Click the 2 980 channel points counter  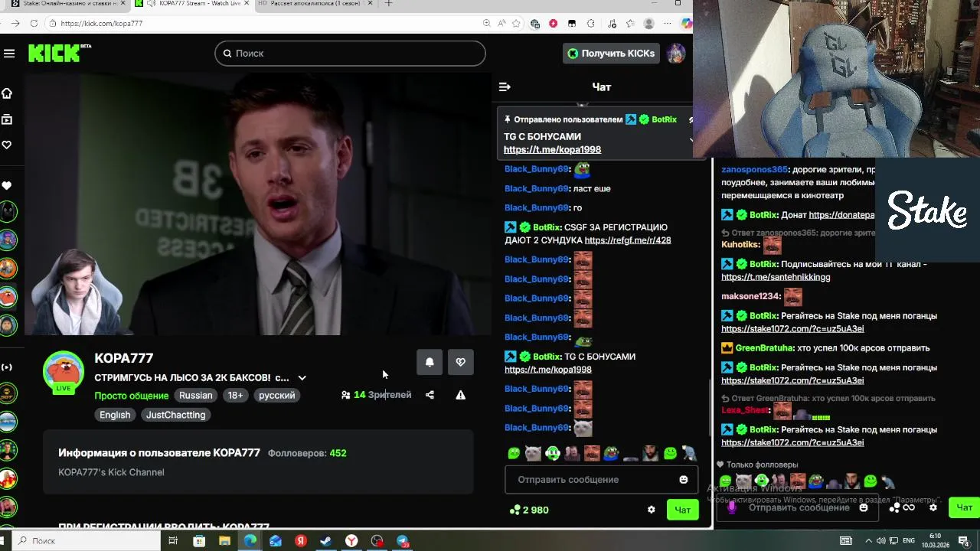click(529, 510)
